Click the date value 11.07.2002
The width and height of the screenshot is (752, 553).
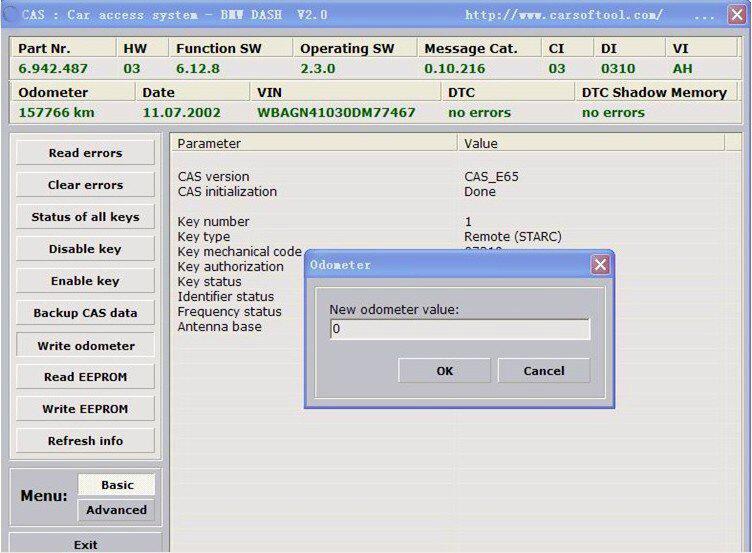coord(181,113)
